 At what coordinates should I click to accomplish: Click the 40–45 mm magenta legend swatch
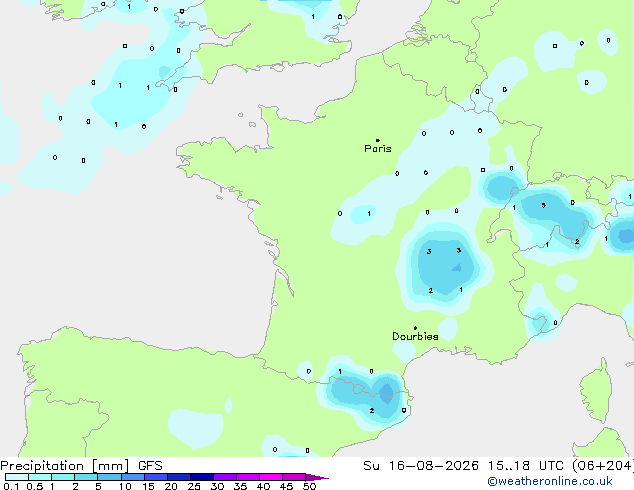coord(271,477)
